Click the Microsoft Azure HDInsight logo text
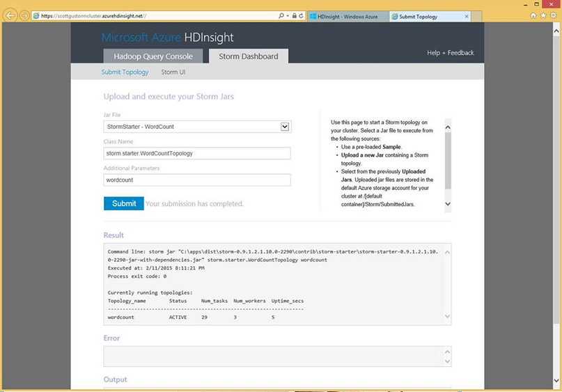562x392 pixels. [167, 38]
